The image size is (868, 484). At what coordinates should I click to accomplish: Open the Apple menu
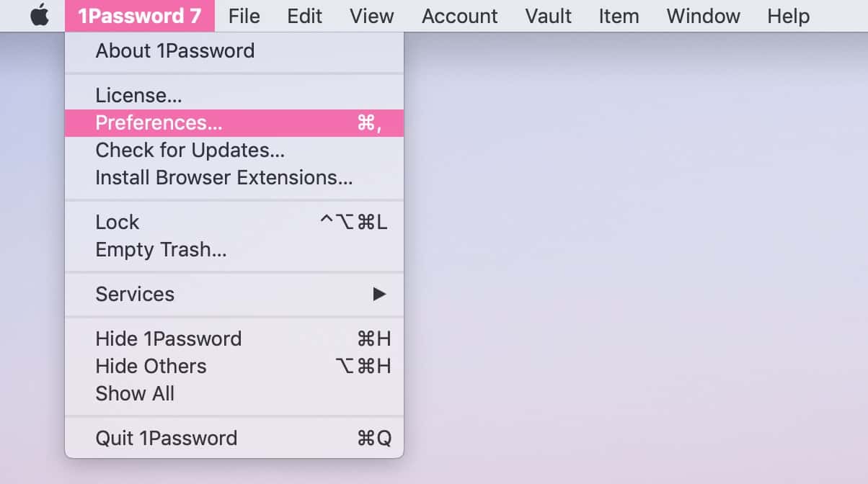[x=40, y=16]
